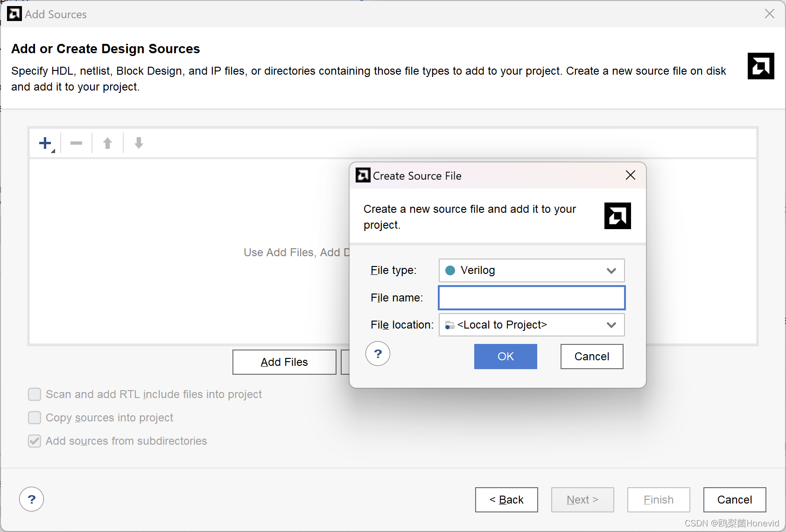Click the Add Files button
Screen dimensions: 786x532
coord(284,362)
